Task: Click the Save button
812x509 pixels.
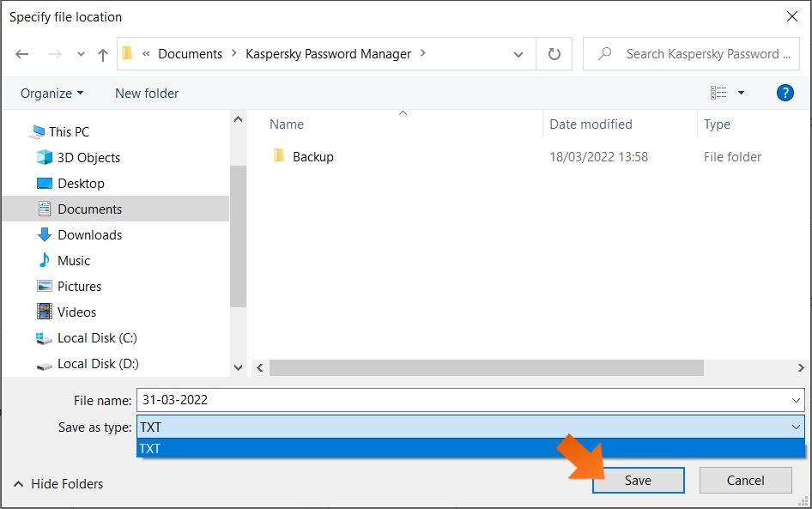Action: click(x=638, y=481)
